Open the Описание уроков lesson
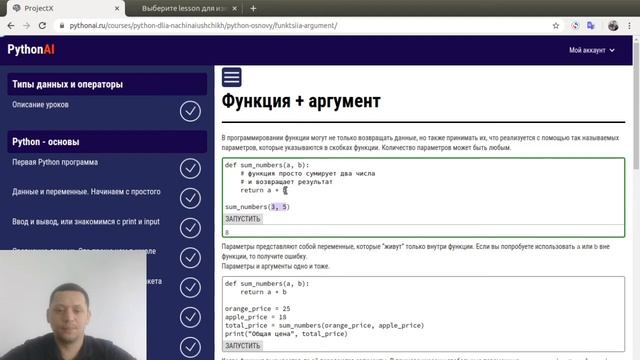640x360 pixels. click(40, 105)
